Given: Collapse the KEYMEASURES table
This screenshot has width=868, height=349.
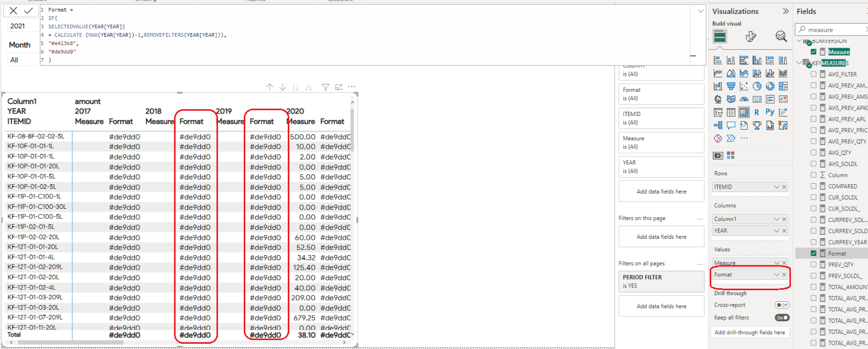Looking at the screenshot, I should click(799, 63).
